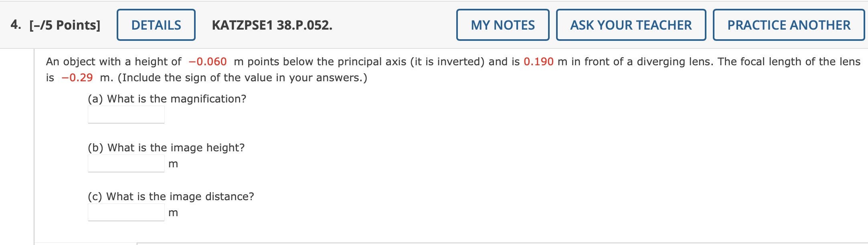
Task: Click part (c) question text
Action: point(170,196)
